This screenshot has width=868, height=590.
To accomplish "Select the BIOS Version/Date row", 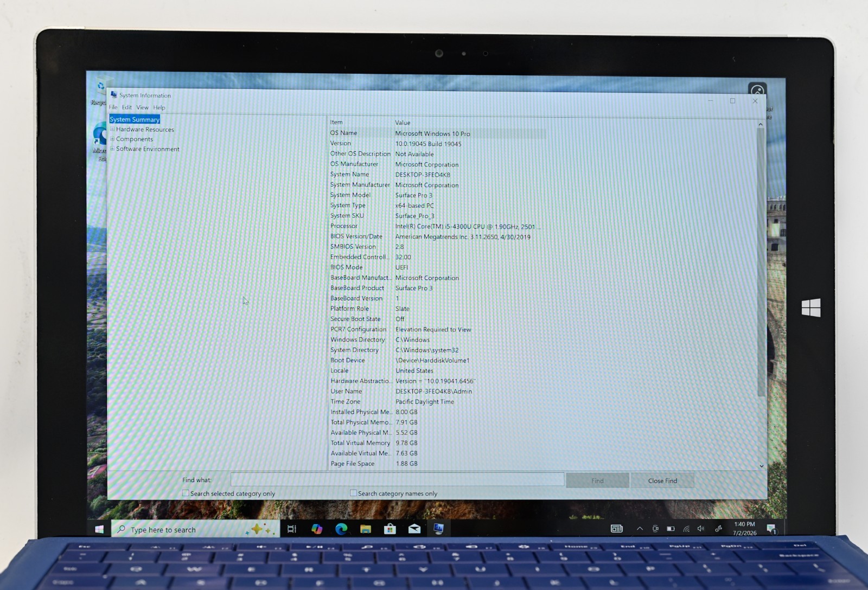I will tap(437, 236).
